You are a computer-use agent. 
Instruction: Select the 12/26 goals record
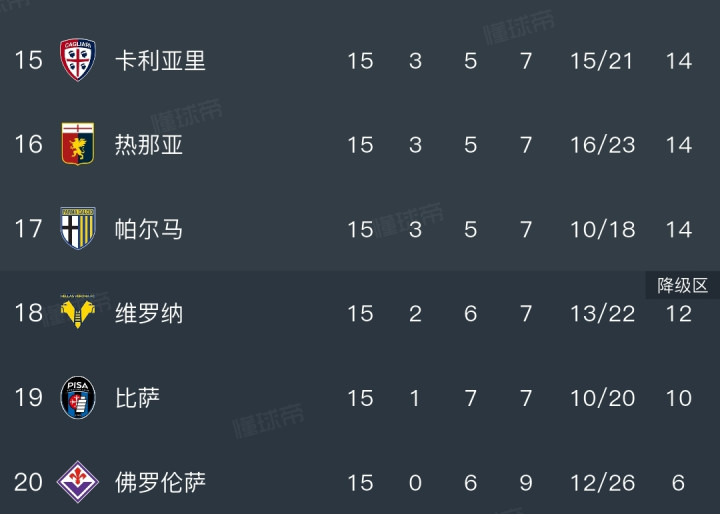(x=602, y=482)
